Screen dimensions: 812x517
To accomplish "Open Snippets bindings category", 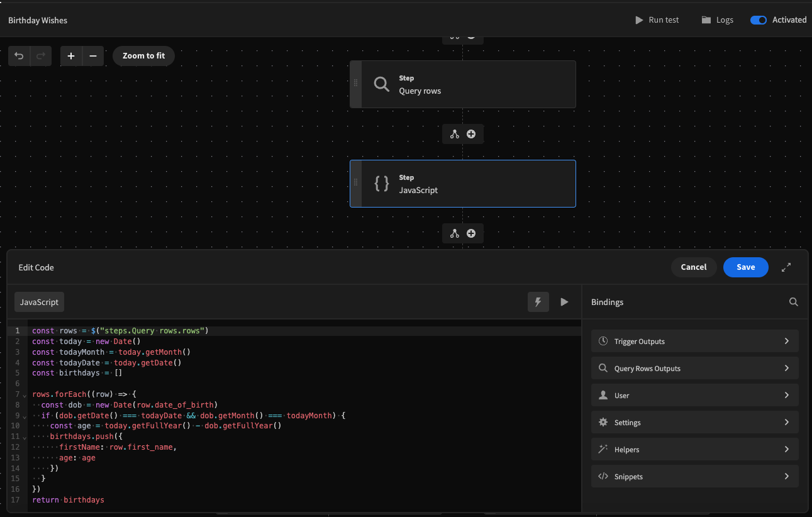I will point(694,476).
